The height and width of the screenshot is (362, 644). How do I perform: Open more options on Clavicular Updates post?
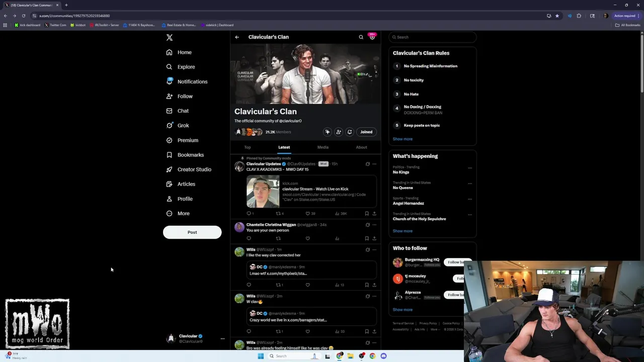pos(374,164)
